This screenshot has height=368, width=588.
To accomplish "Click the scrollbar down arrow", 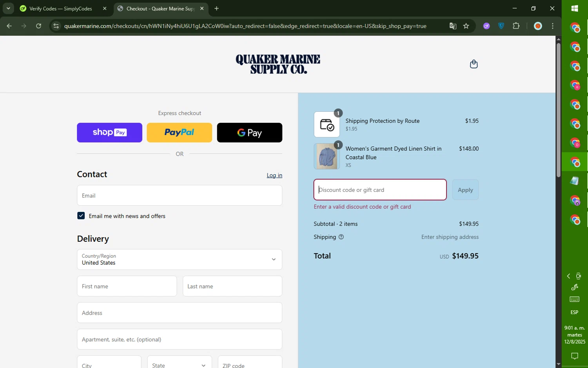I will 559,364.
